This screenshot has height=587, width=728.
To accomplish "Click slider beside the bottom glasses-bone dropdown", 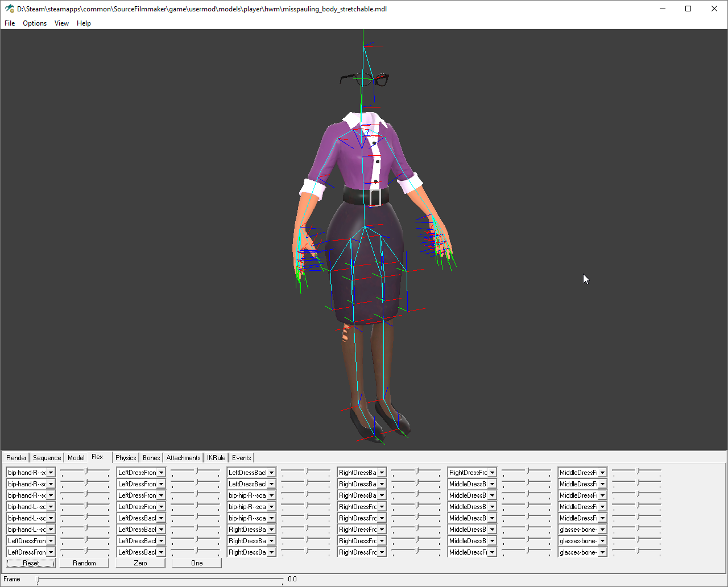I will tap(636, 552).
